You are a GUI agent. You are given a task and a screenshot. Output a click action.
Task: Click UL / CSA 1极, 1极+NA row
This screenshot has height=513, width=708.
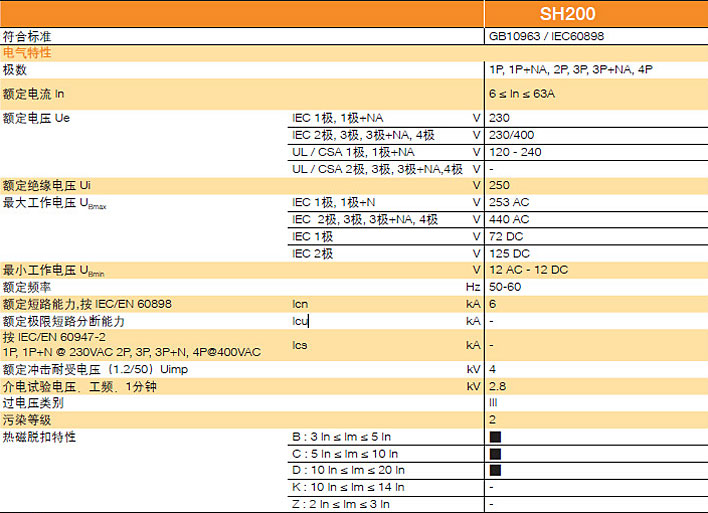click(353, 152)
